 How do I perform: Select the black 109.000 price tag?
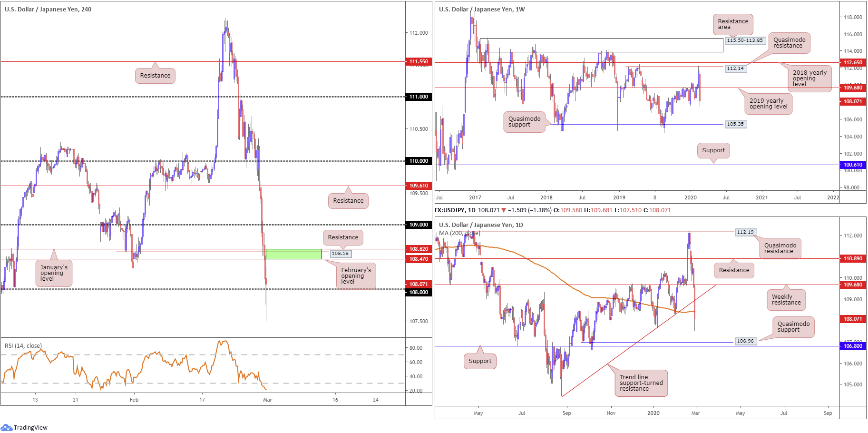pyautogui.click(x=419, y=225)
